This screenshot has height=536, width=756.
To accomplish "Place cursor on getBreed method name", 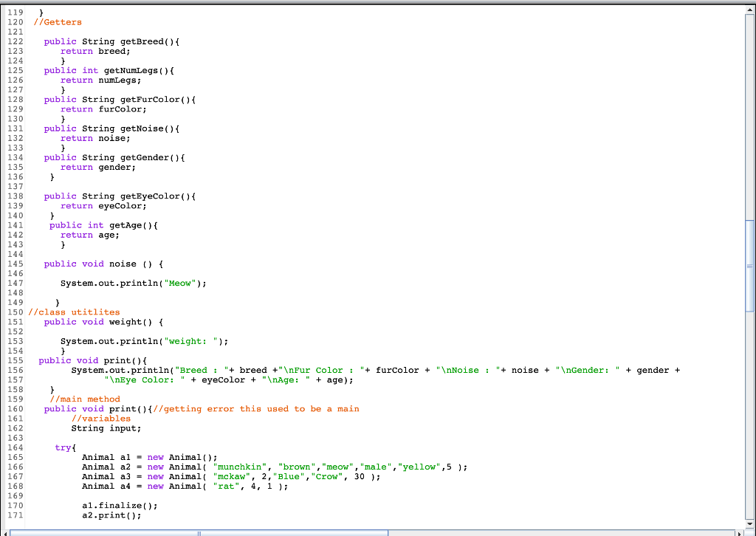I will tap(142, 41).
